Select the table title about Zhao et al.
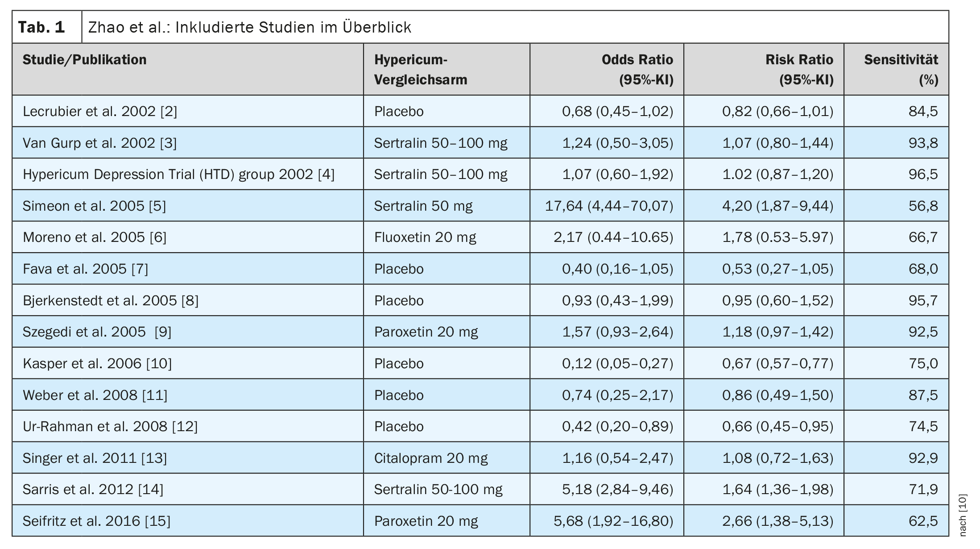This screenshot has width=980, height=549. [x=249, y=28]
